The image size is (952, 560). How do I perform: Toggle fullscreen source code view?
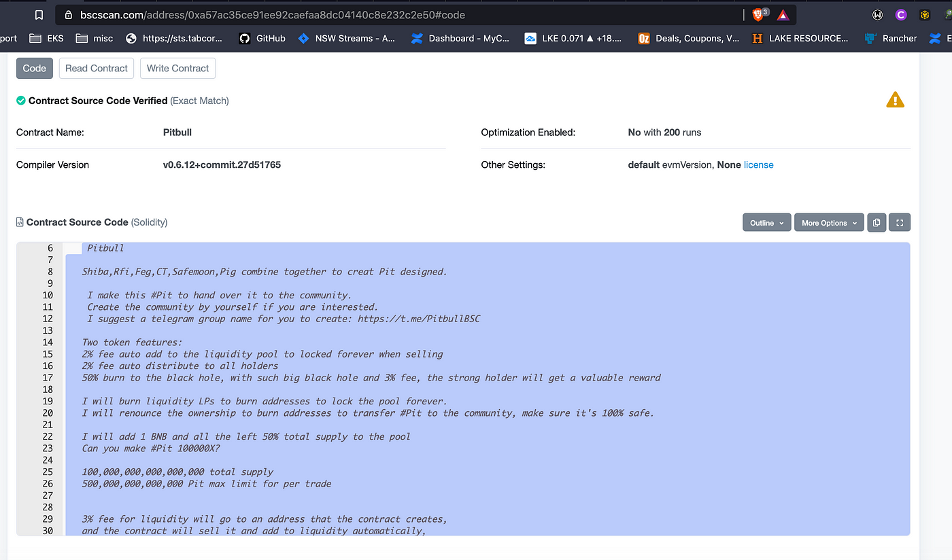click(900, 222)
